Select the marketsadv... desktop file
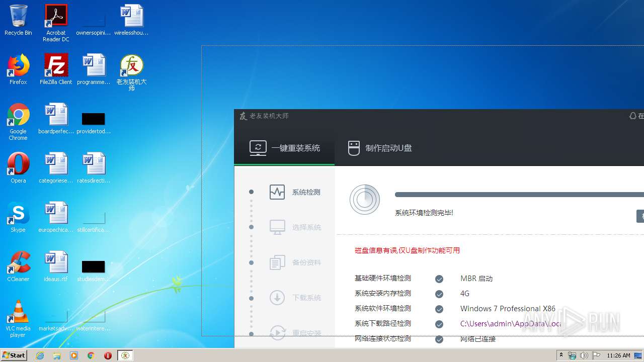The width and height of the screenshot is (644, 362). pos(56,320)
